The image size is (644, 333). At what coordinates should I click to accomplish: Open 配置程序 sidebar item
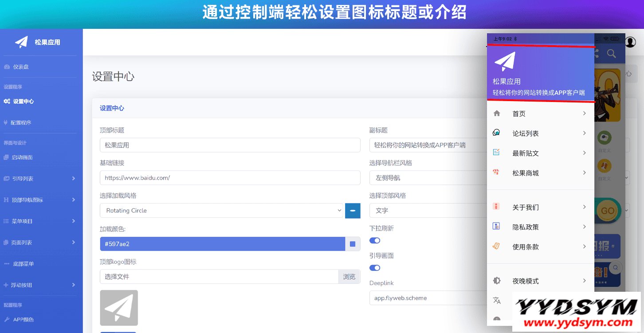pos(21,123)
